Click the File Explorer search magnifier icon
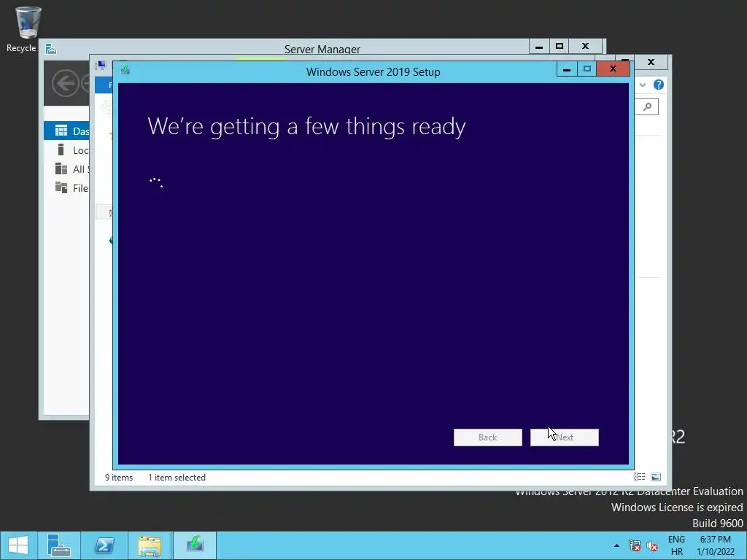 (648, 106)
